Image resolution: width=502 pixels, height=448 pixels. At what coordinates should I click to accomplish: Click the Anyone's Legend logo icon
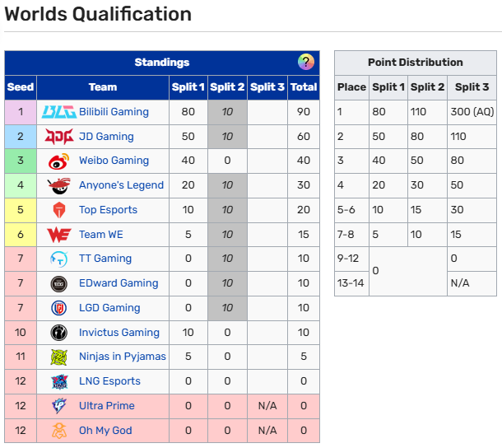(x=59, y=186)
